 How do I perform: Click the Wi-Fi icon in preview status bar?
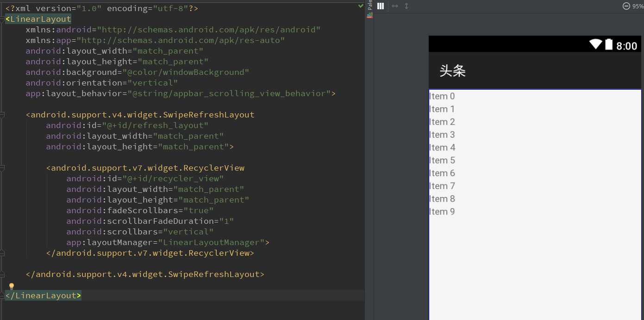595,44
